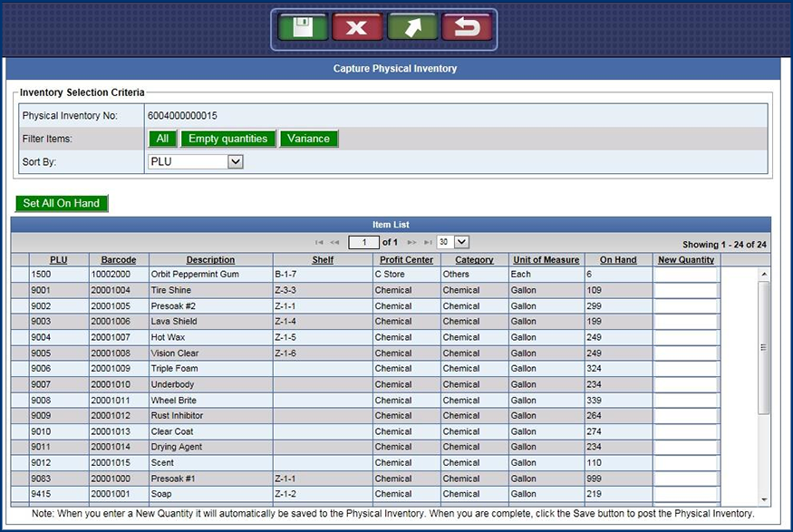
Task: Filter items by All
Action: 162,139
